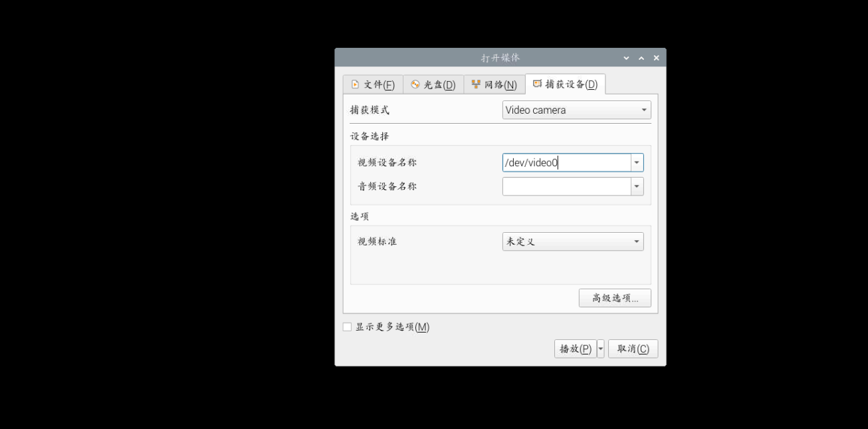The width and height of the screenshot is (868, 429).
Task: Click the /dev/video0 text field
Action: 566,163
